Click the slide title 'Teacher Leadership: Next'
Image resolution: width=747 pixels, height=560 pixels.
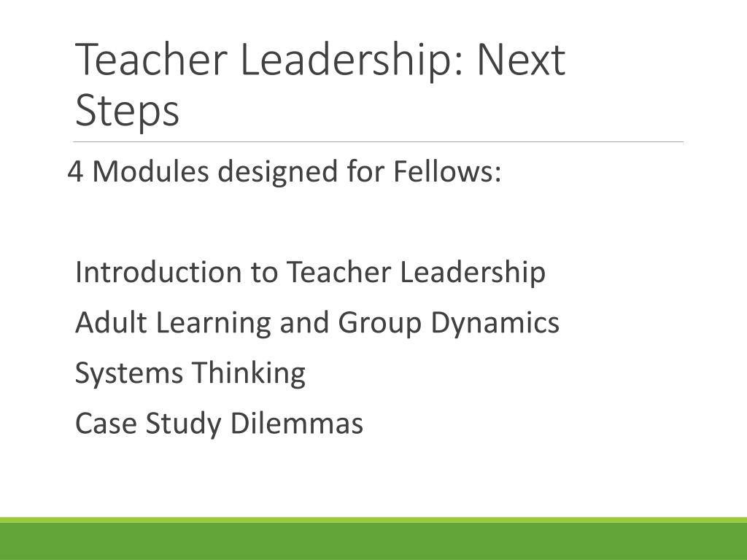point(320,60)
